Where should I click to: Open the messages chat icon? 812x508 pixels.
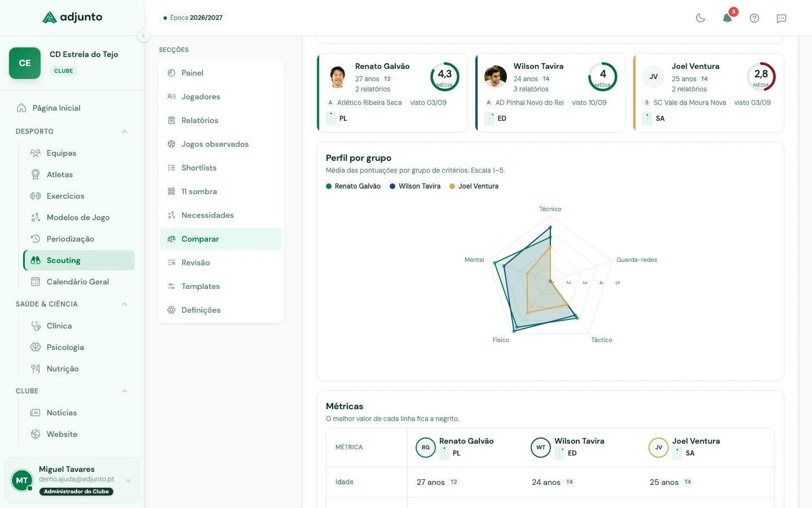782,18
